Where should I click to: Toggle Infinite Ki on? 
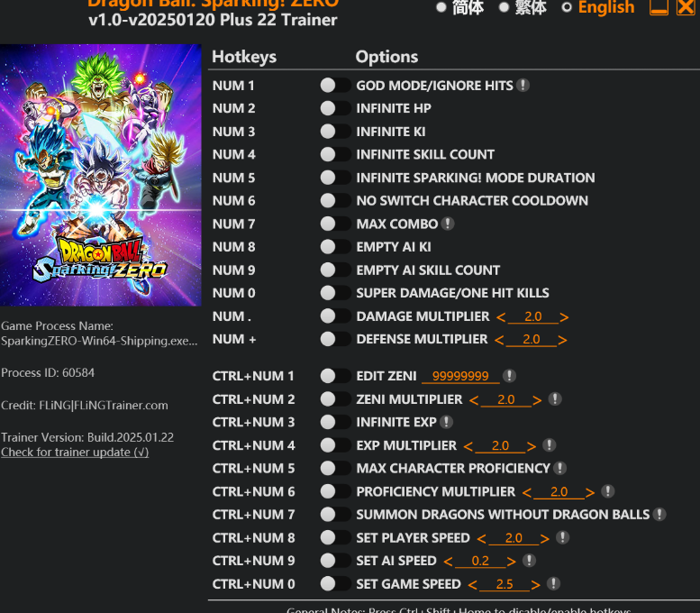[x=335, y=132]
